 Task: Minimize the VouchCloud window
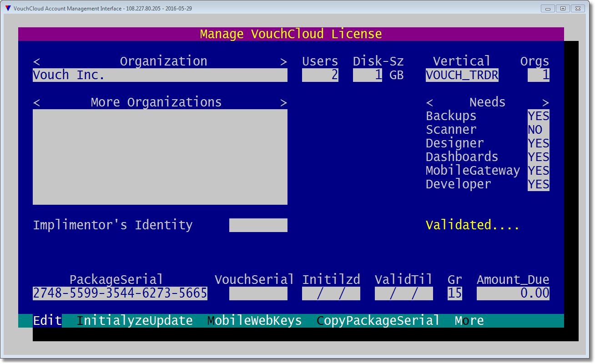(x=548, y=8)
